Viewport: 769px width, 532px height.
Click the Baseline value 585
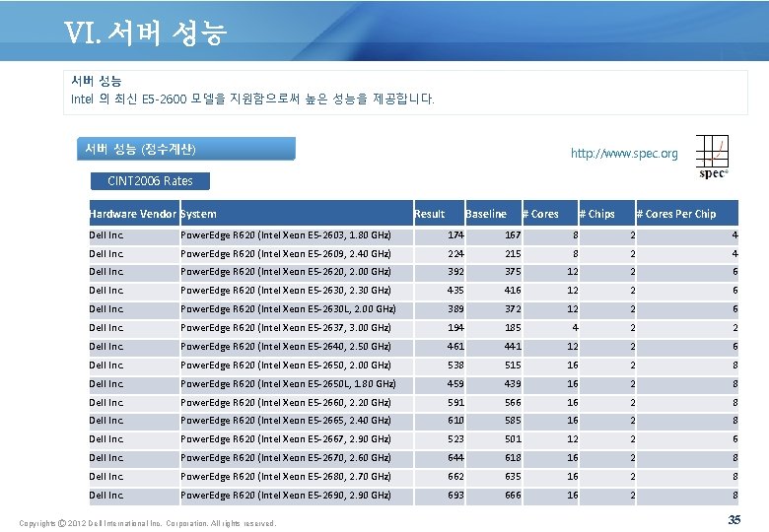(x=513, y=421)
